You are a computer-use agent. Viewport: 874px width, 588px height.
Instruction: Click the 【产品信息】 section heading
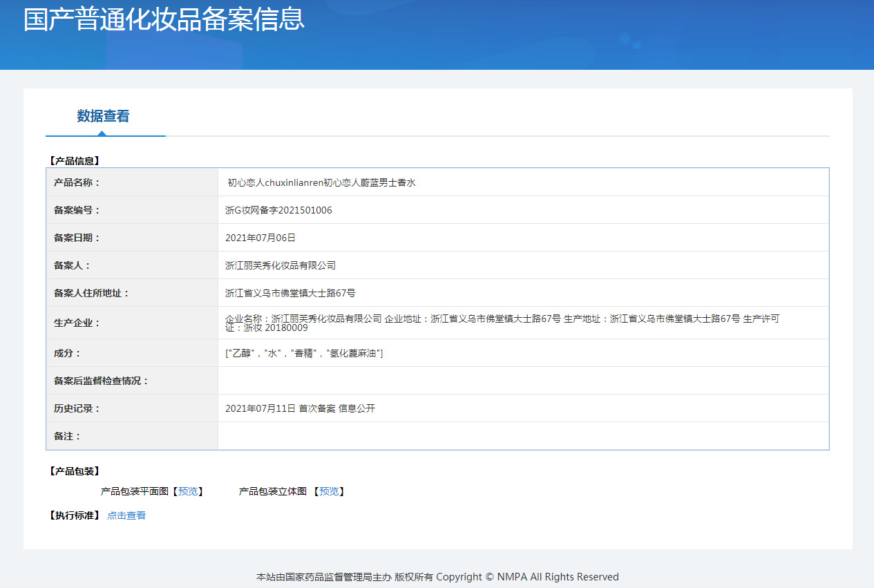75,161
